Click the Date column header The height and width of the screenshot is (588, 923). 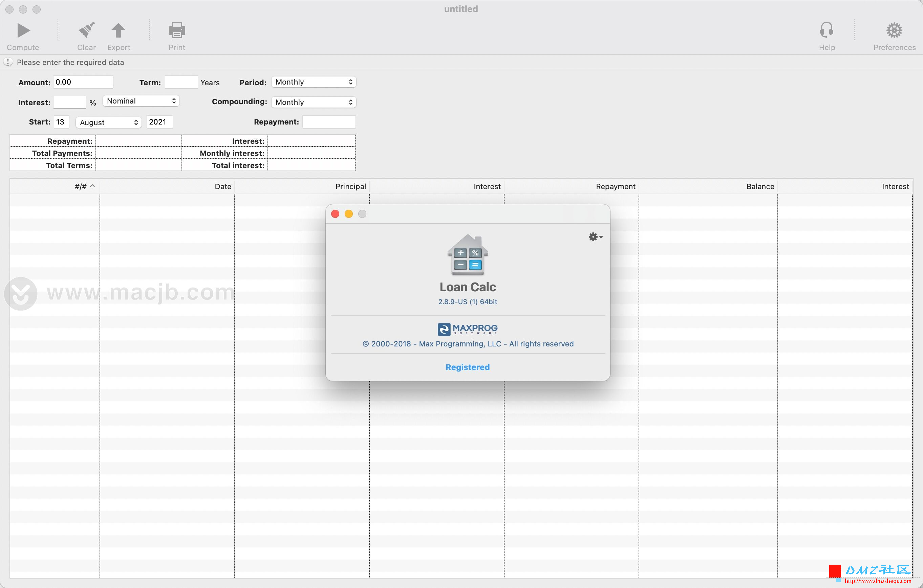[167, 186]
